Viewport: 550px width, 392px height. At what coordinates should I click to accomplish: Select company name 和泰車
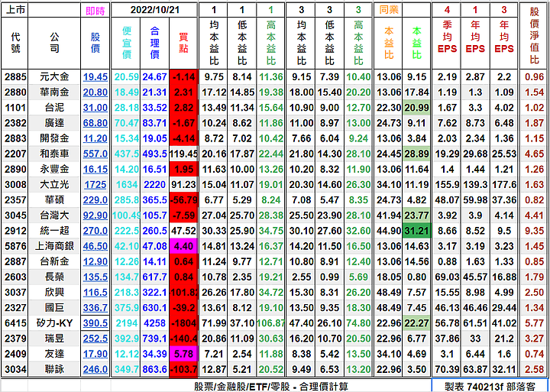54,154
